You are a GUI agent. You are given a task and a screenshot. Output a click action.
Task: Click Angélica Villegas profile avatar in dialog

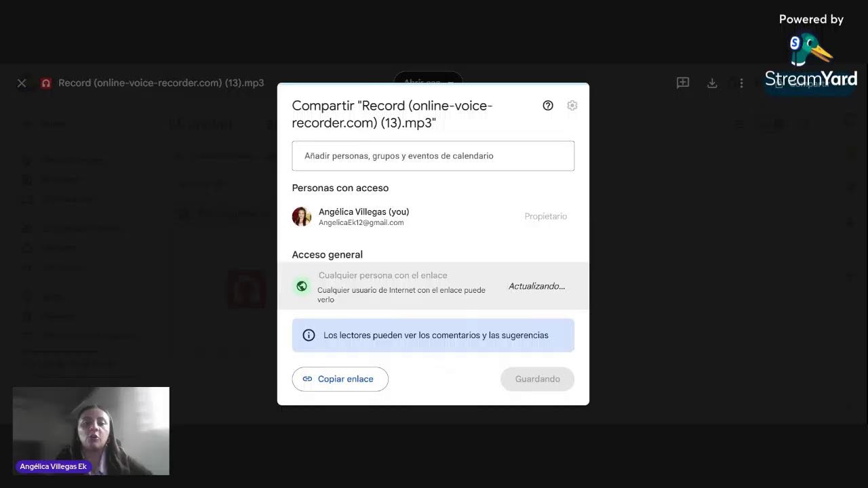pos(302,216)
